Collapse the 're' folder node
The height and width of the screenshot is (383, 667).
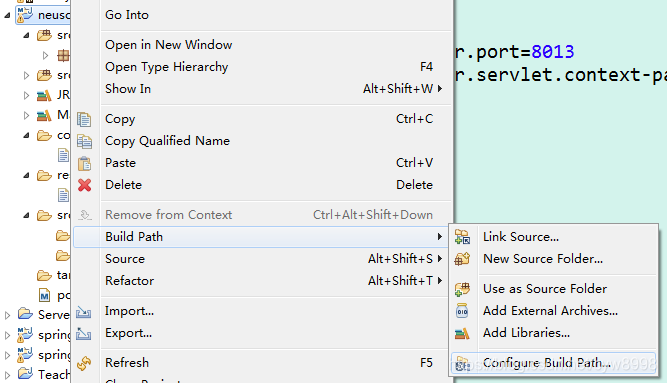coord(26,175)
